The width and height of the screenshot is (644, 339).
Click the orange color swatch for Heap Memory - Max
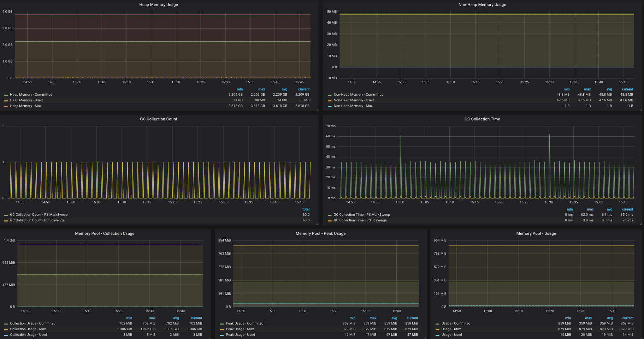coord(6,106)
